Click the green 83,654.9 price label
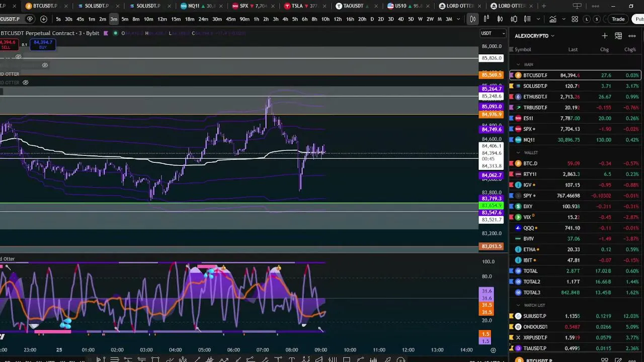This screenshot has width=644, height=362. pos(492,206)
